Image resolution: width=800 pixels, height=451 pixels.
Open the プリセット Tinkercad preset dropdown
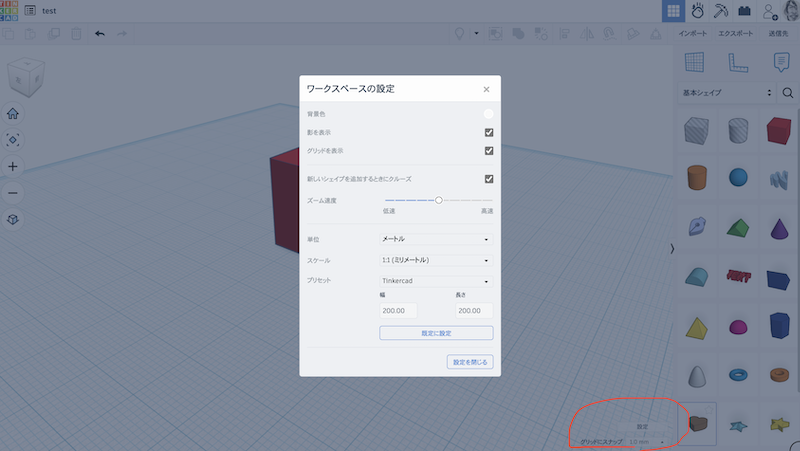436,281
